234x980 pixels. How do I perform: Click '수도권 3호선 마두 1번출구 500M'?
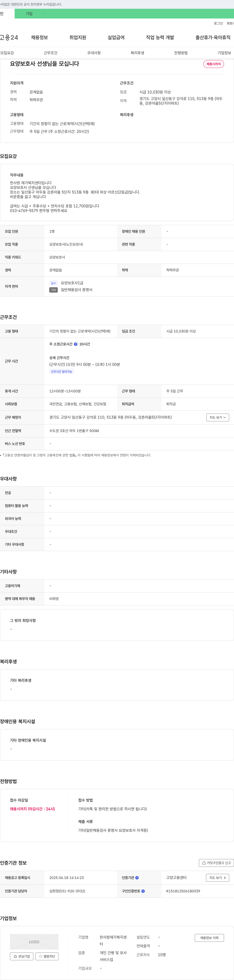74,431
